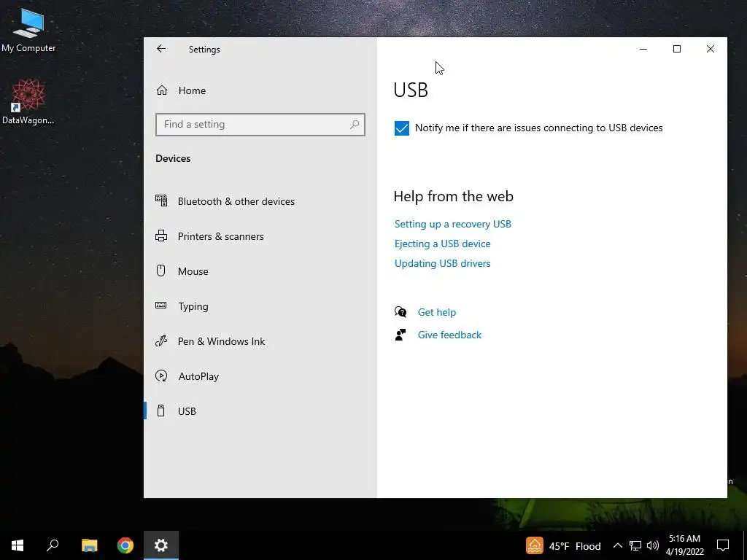
Task: Open Ejecting a USB device link
Action: click(x=442, y=244)
